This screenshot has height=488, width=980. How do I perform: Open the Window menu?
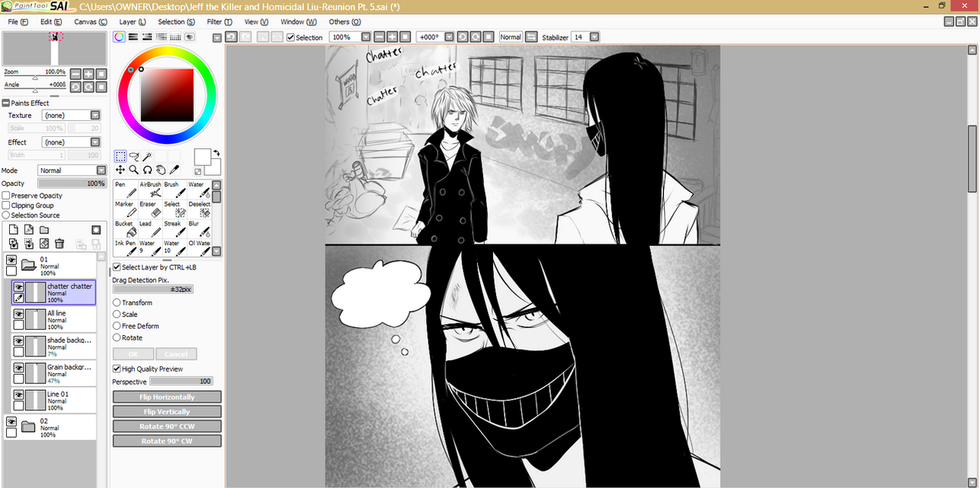[x=298, y=21]
